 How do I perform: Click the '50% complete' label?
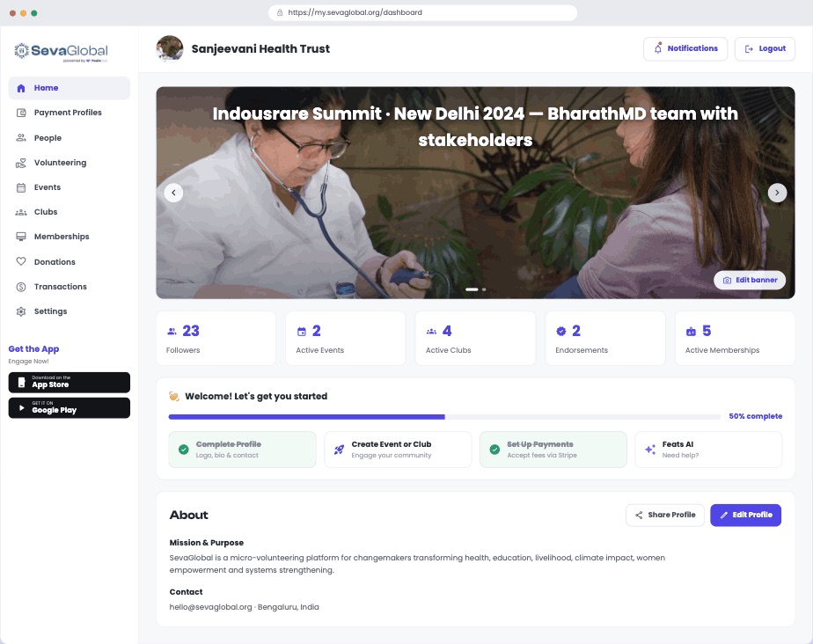(x=756, y=416)
